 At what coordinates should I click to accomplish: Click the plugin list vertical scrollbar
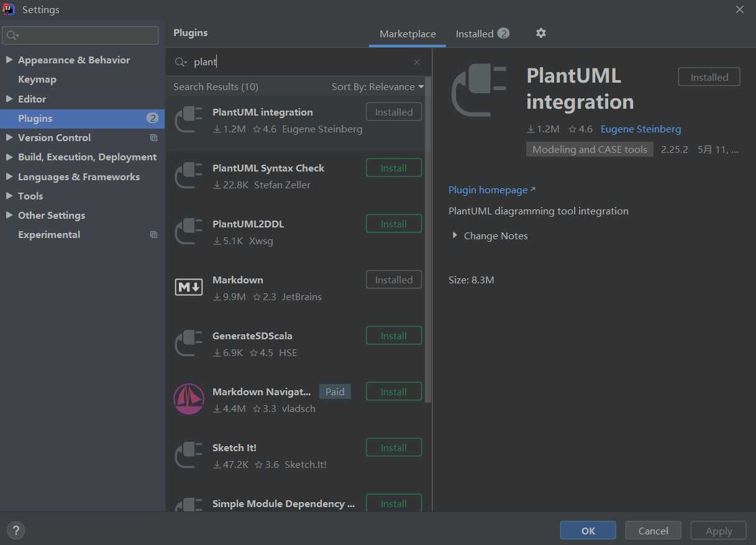point(427,249)
